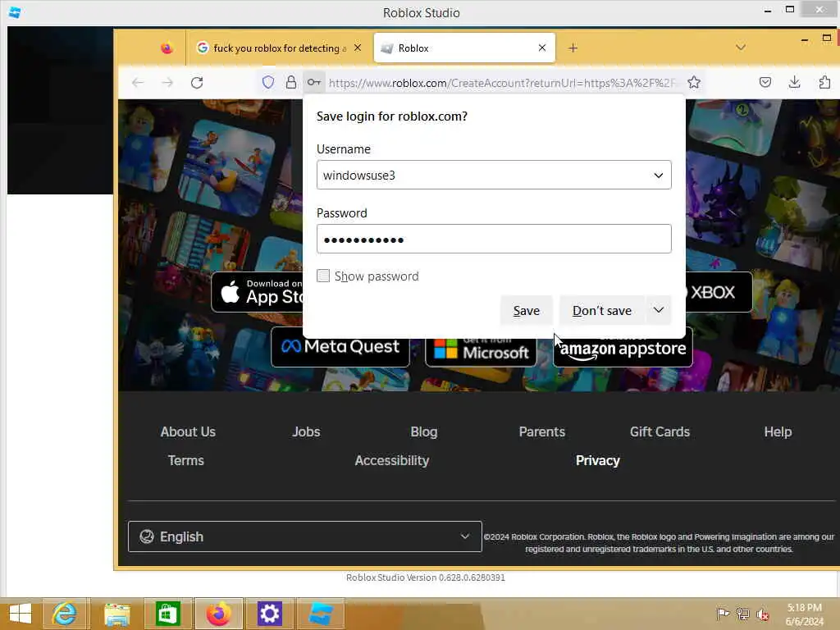Image resolution: width=840 pixels, height=630 pixels.
Task: Open File Explorer from the taskbar
Action: (116, 614)
